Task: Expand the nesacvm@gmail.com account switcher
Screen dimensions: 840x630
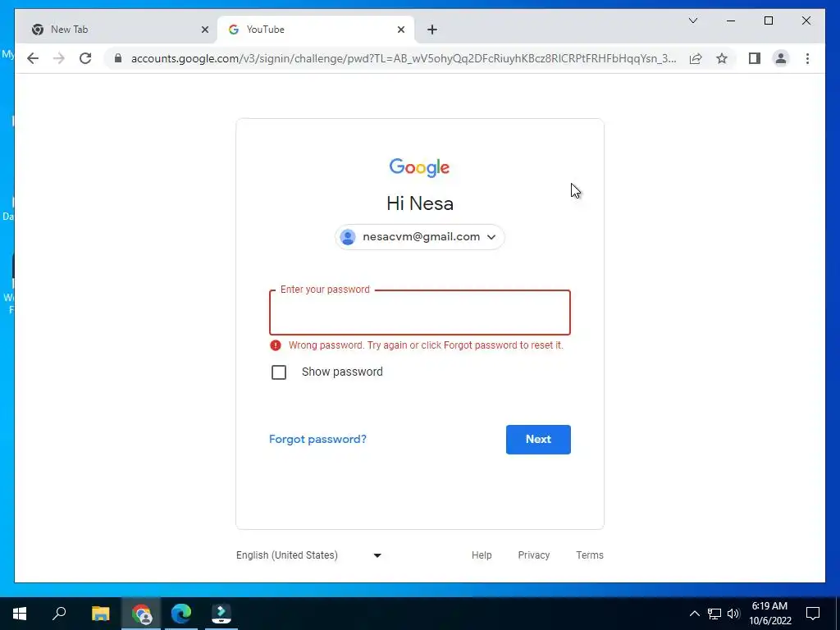Action: click(x=420, y=237)
